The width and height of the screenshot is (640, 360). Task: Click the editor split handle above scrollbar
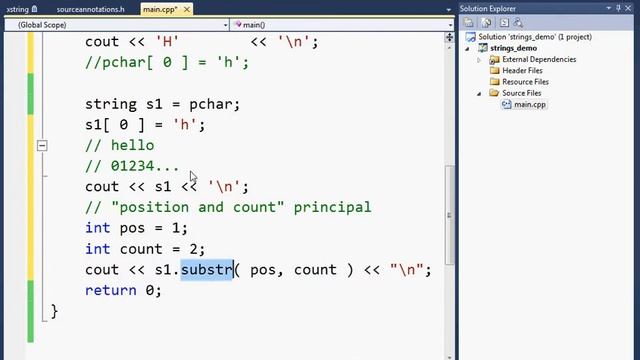(x=449, y=38)
